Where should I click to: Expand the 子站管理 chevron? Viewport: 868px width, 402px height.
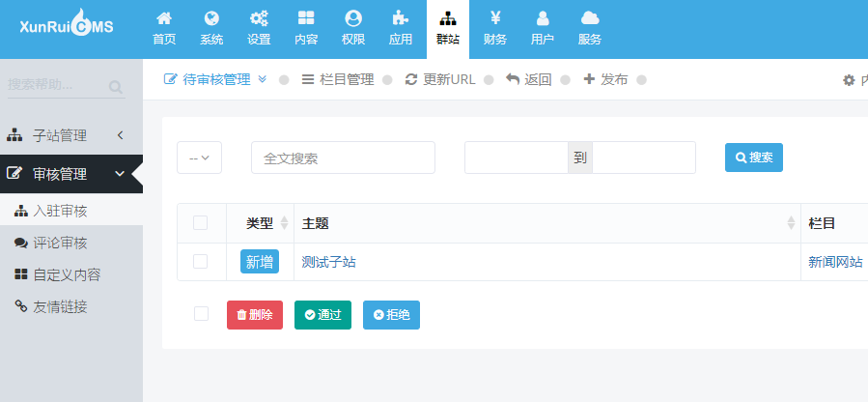pos(120,135)
